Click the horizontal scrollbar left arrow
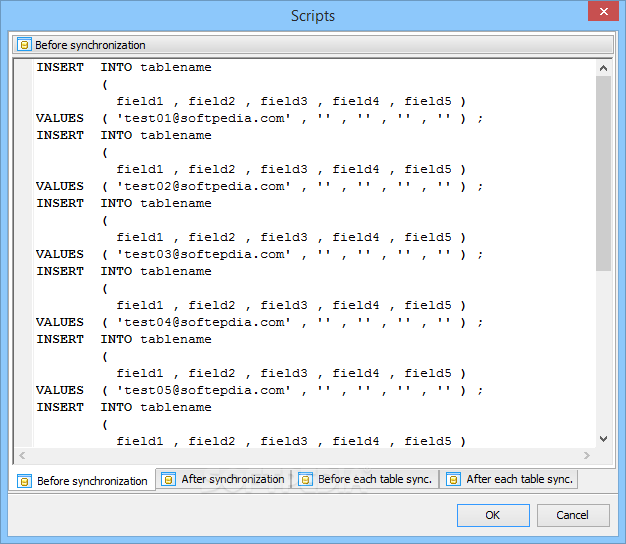Screen dimensions: 626x544 click(22, 455)
